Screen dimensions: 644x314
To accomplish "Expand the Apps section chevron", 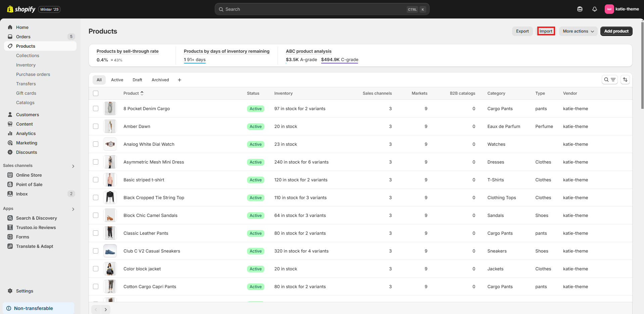I will click(x=73, y=209).
